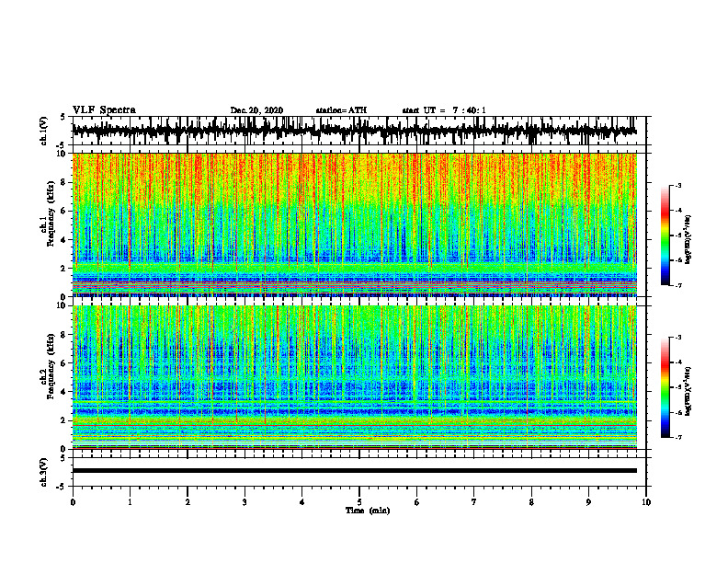Click the "-7" tick on ch.2 colorbar
728x563 pixels.
tap(678, 437)
